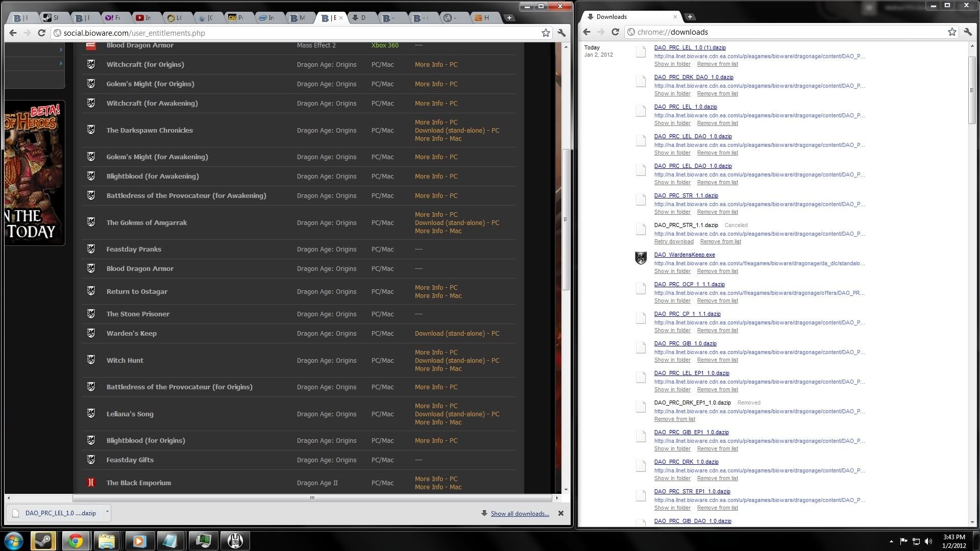
Task: Launch Windows Media Player from taskbar
Action: pos(139,541)
